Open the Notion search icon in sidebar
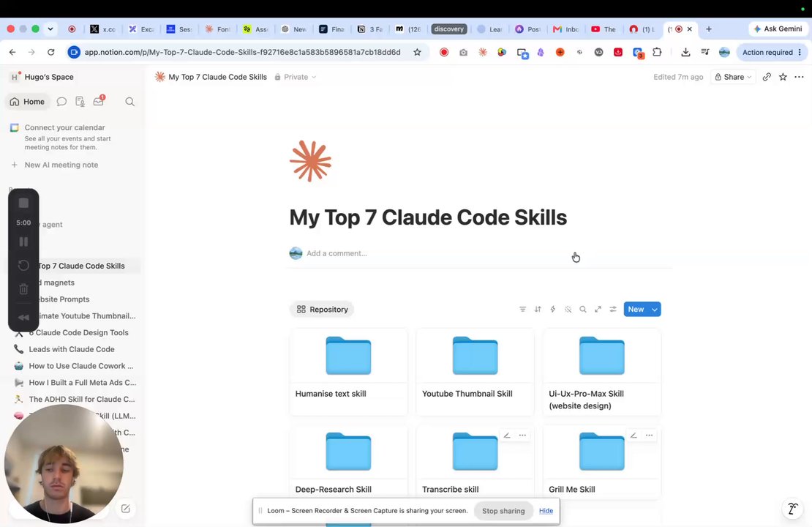812x527 pixels. pyautogui.click(x=130, y=102)
